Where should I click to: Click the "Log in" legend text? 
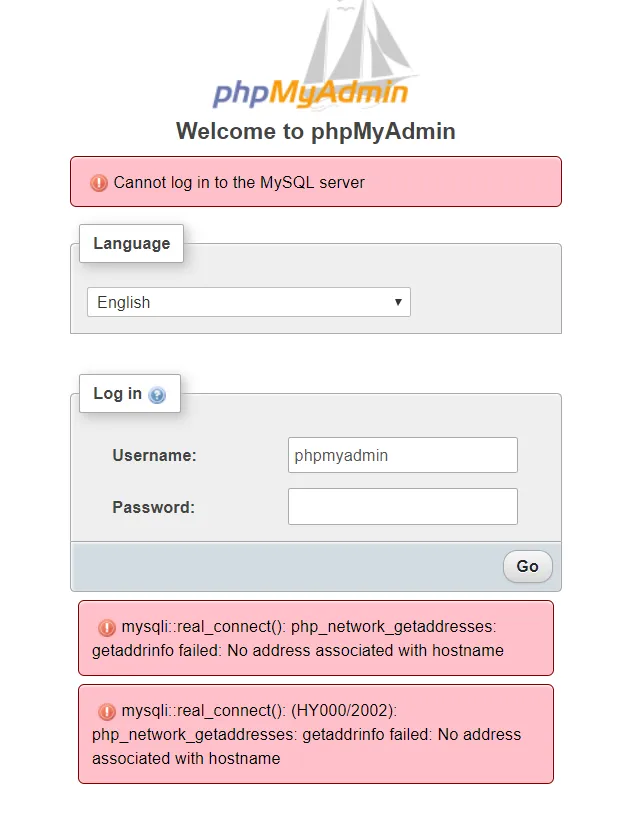tap(118, 394)
